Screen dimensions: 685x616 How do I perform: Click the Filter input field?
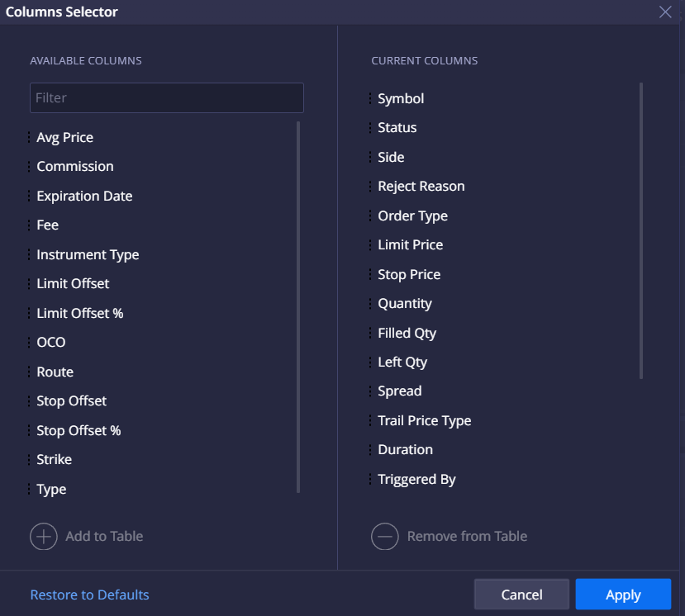[166, 97]
